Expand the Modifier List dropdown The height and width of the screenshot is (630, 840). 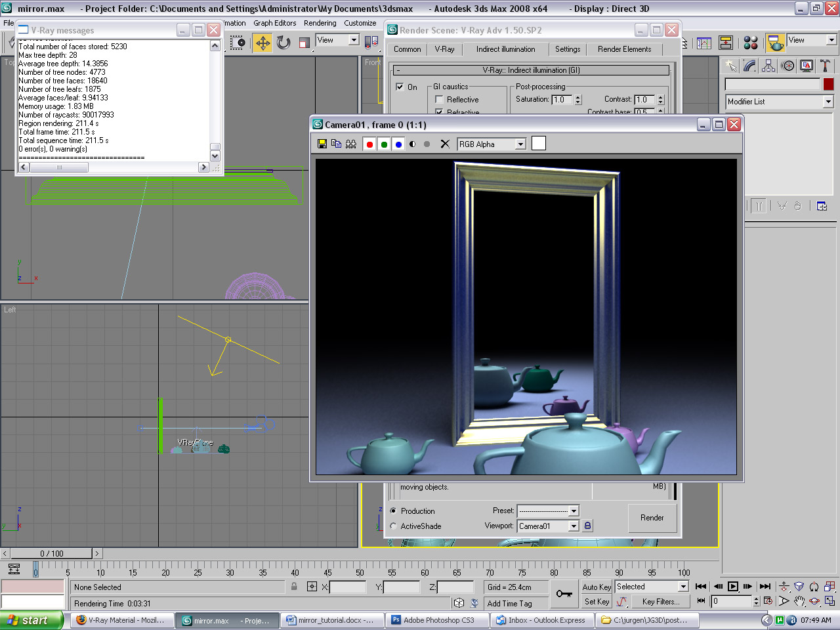point(828,102)
